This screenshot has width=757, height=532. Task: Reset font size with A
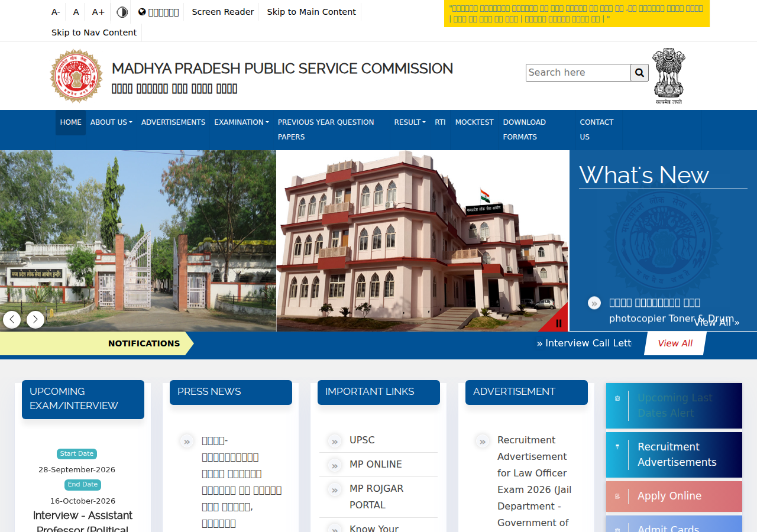point(76,12)
